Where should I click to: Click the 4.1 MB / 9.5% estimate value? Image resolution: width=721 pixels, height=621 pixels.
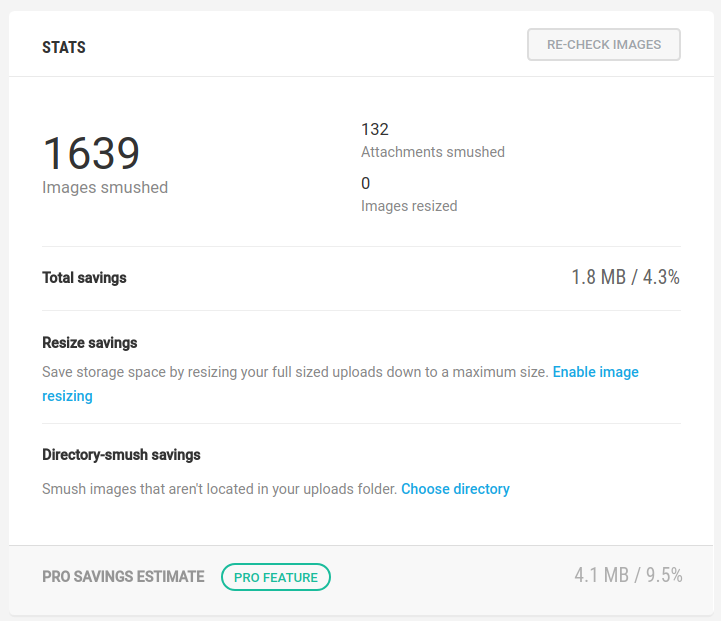(x=628, y=575)
